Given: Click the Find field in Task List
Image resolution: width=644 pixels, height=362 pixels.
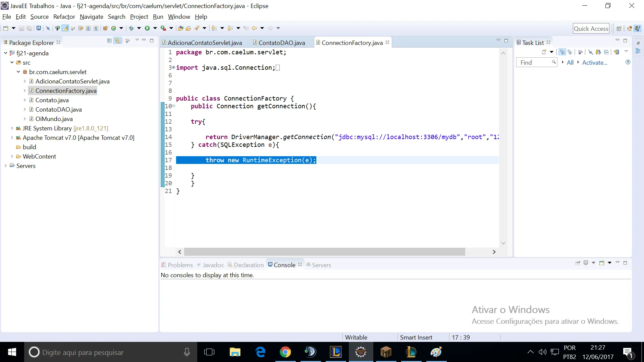Looking at the screenshot, I should click(534, 62).
